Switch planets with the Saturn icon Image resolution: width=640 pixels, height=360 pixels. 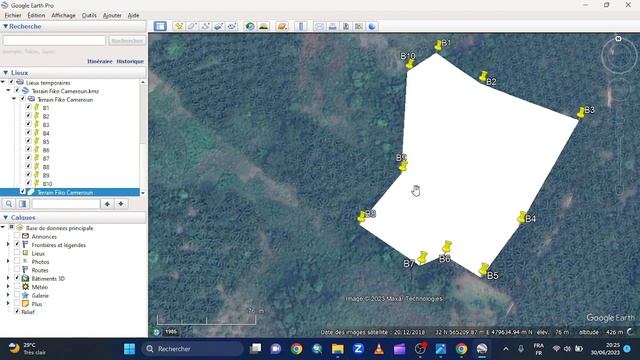pyautogui.click(x=282, y=26)
